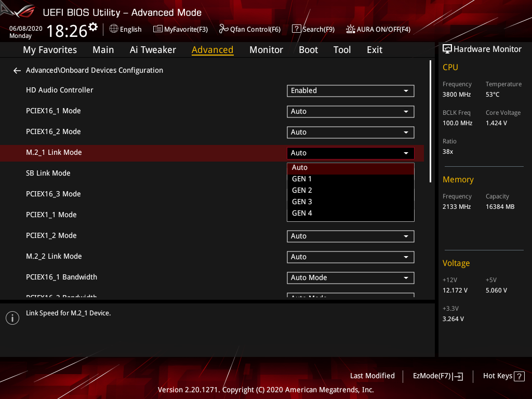
Task: Open the My Favorites tab
Action: click(50, 50)
